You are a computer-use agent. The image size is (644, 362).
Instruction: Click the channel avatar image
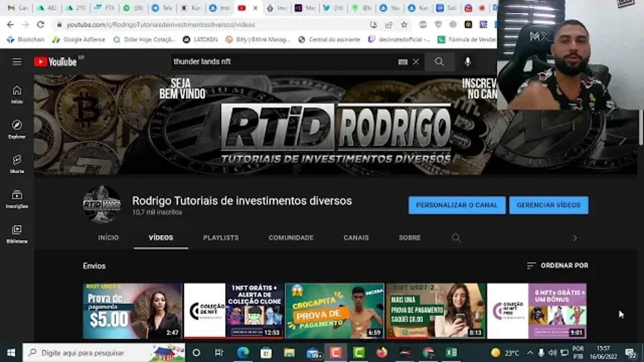click(x=102, y=205)
